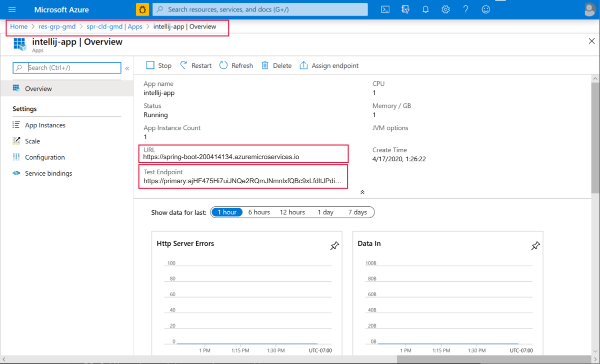
Task: Collapse the essentials section chevron
Action: (362, 192)
